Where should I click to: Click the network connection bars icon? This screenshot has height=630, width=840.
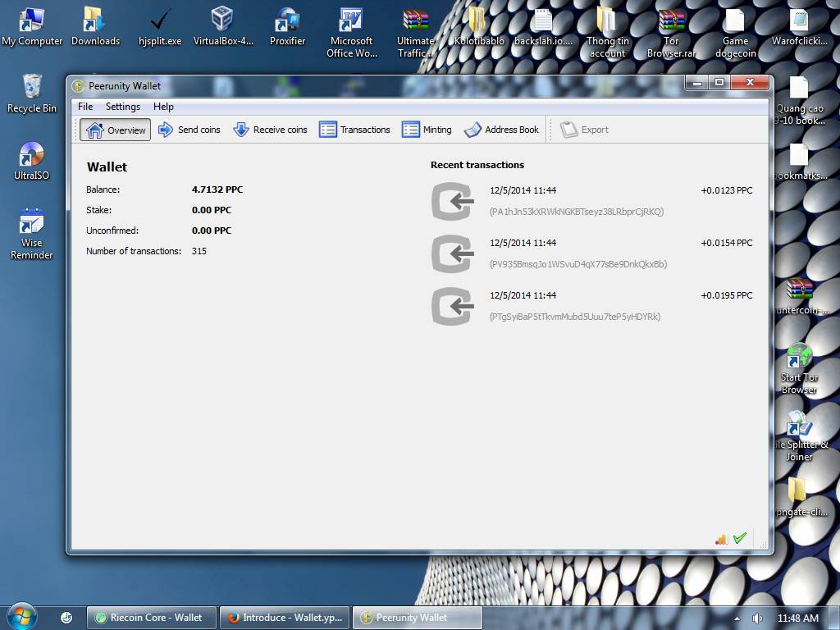pyautogui.click(x=721, y=539)
